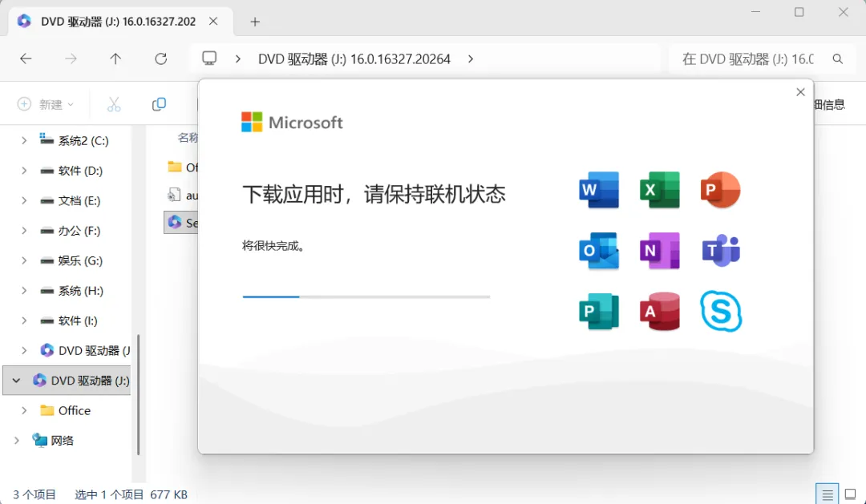
Task: Click the Microsoft logo in installer
Action: click(292, 122)
